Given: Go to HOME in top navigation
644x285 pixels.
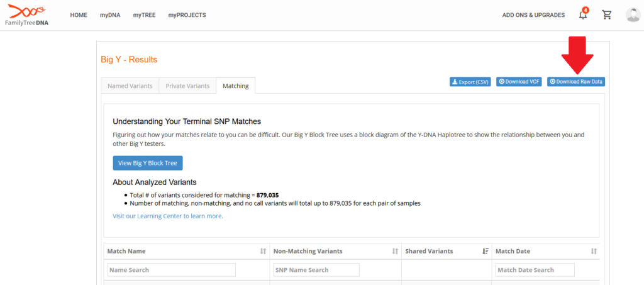Looking at the screenshot, I should pyautogui.click(x=79, y=15).
